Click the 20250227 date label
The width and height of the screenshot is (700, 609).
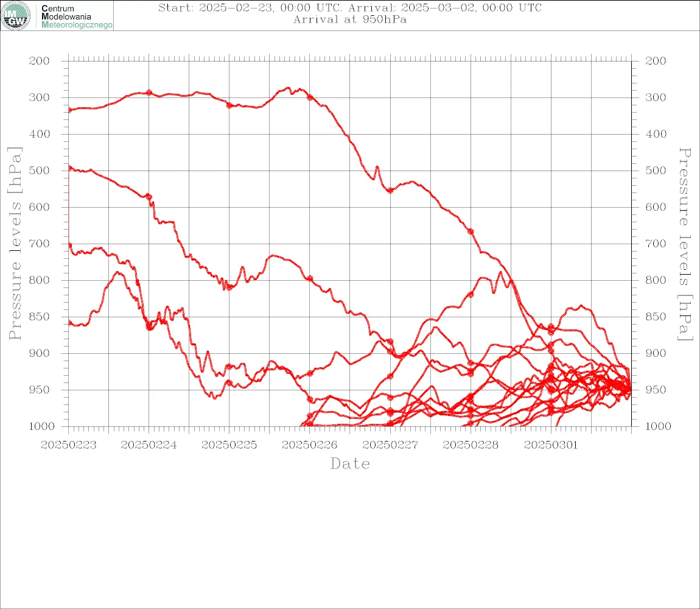[x=390, y=445]
